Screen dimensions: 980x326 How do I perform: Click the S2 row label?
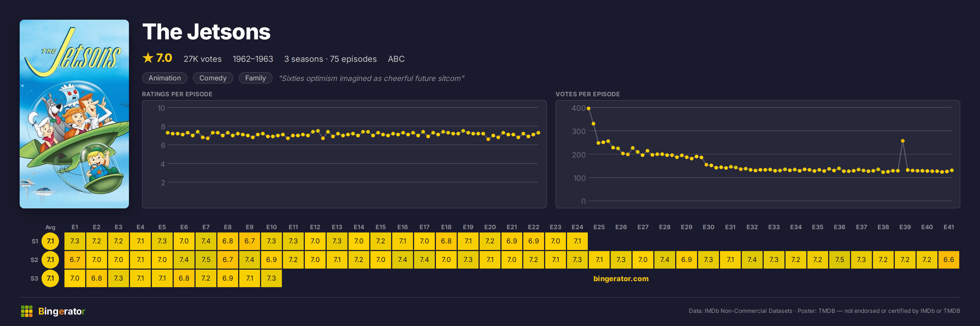pyautogui.click(x=34, y=260)
